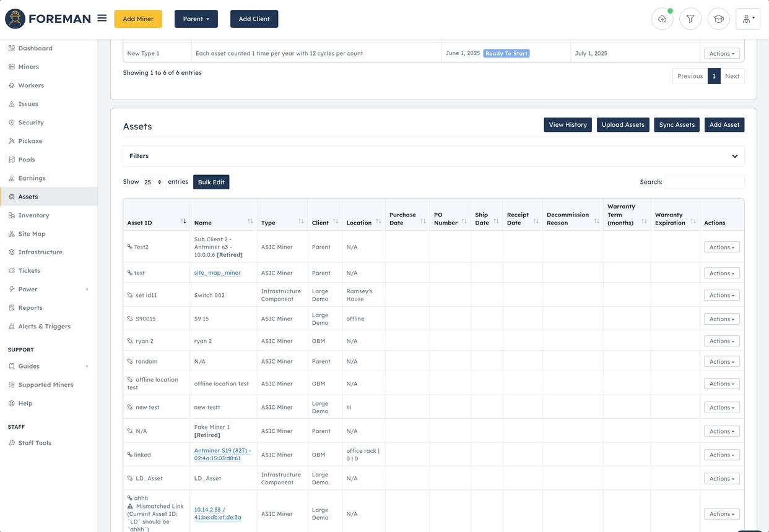This screenshot has width=769, height=532.
Task: Click the unlinked icon beside S90015
Action: tap(130, 319)
